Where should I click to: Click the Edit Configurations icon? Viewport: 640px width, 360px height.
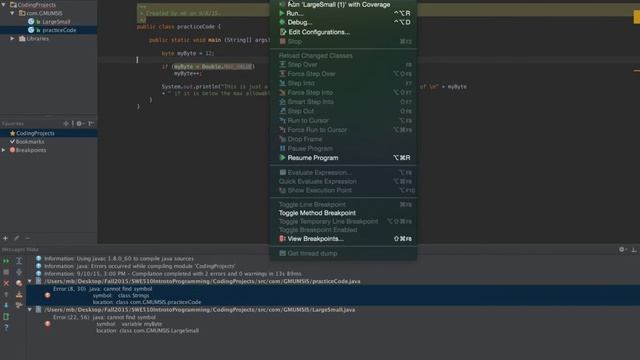coord(282,32)
